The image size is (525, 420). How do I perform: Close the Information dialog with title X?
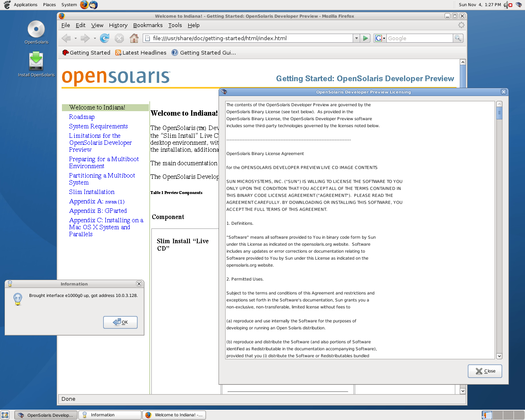click(x=139, y=284)
